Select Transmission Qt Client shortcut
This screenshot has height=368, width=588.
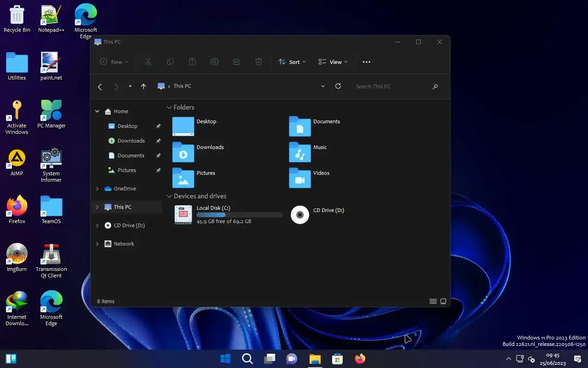pos(51,261)
